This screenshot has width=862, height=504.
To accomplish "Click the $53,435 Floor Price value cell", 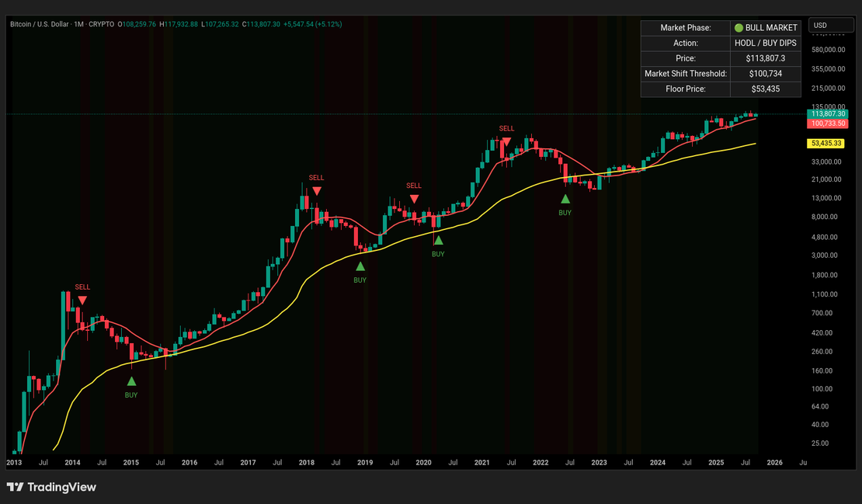I will [x=765, y=89].
